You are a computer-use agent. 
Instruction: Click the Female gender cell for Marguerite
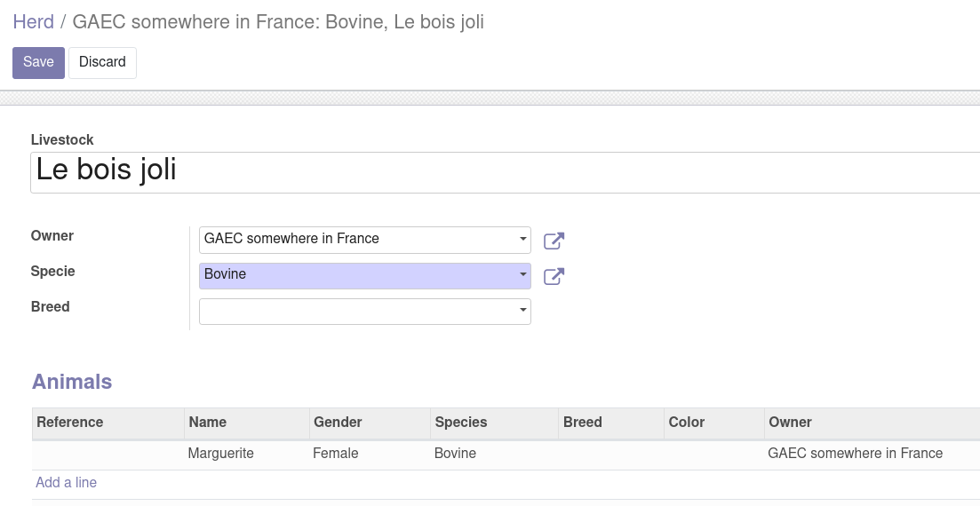[336, 454]
